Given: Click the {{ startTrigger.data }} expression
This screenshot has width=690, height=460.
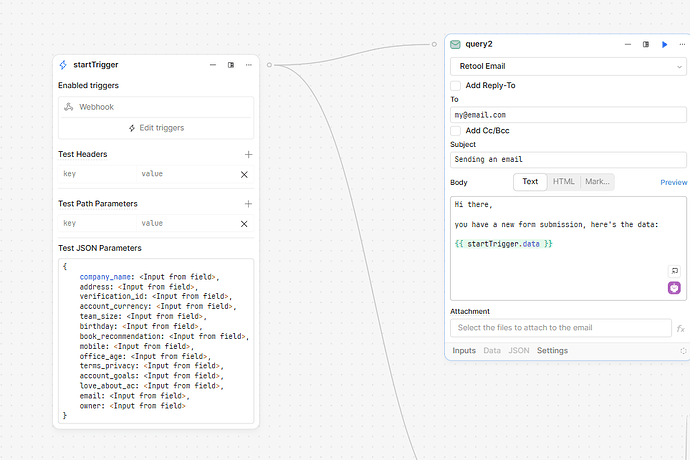Looking at the screenshot, I should tap(503, 244).
